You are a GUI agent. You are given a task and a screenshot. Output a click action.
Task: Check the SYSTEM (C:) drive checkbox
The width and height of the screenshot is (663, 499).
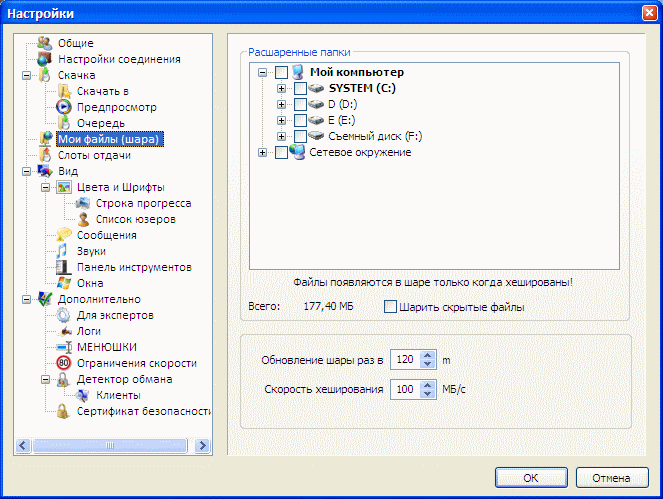pyautogui.click(x=300, y=88)
